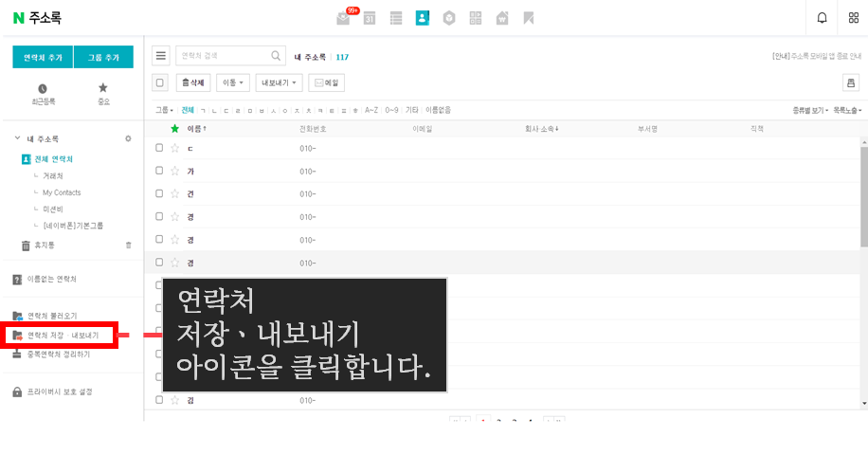Screen dimensions: 868x455
Task: Open 이름없는 연락처 in sidebar
Action: [51, 279]
